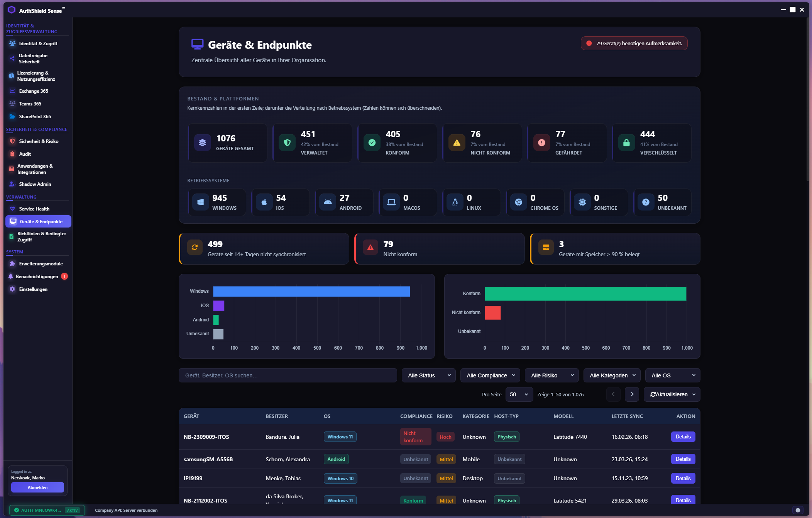Viewport: 812px width, 518px height.
Task: Open Service Health in sidebar
Action: (x=34, y=209)
